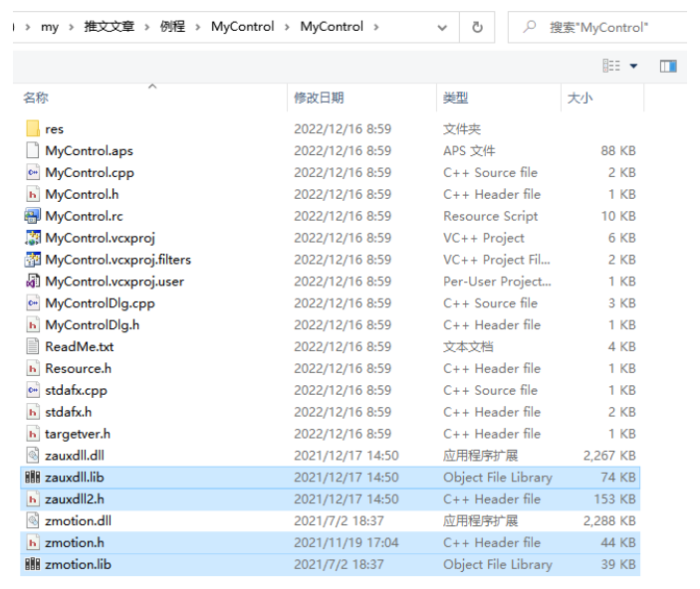Expand chevron after 'my' breadcrumb
This screenshot has width=700, height=589.
click(x=72, y=28)
